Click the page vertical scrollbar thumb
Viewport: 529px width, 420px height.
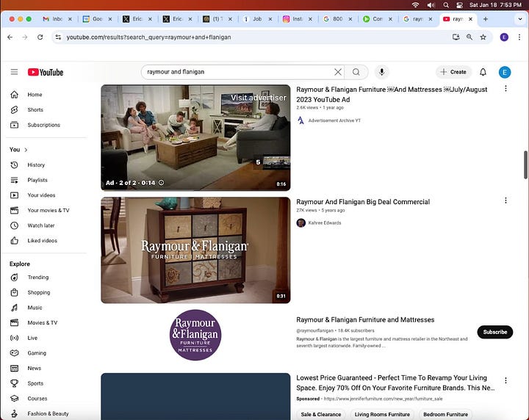[x=525, y=164]
